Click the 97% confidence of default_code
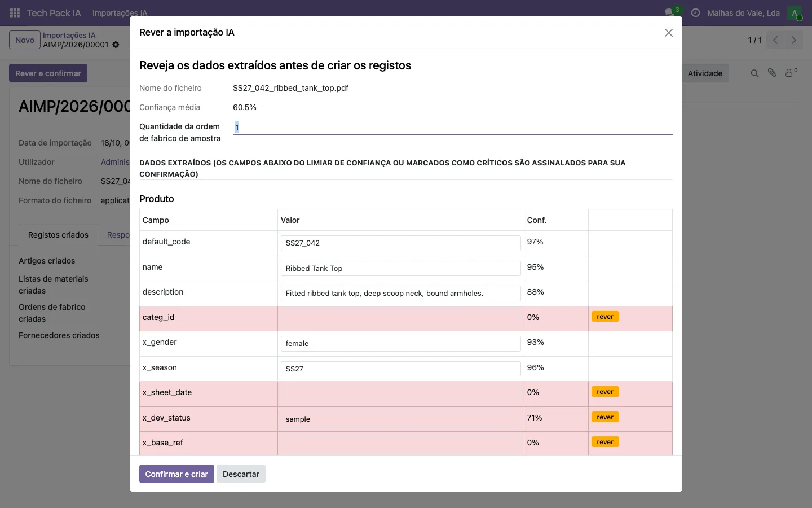The height and width of the screenshot is (508, 812). [535, 242]
